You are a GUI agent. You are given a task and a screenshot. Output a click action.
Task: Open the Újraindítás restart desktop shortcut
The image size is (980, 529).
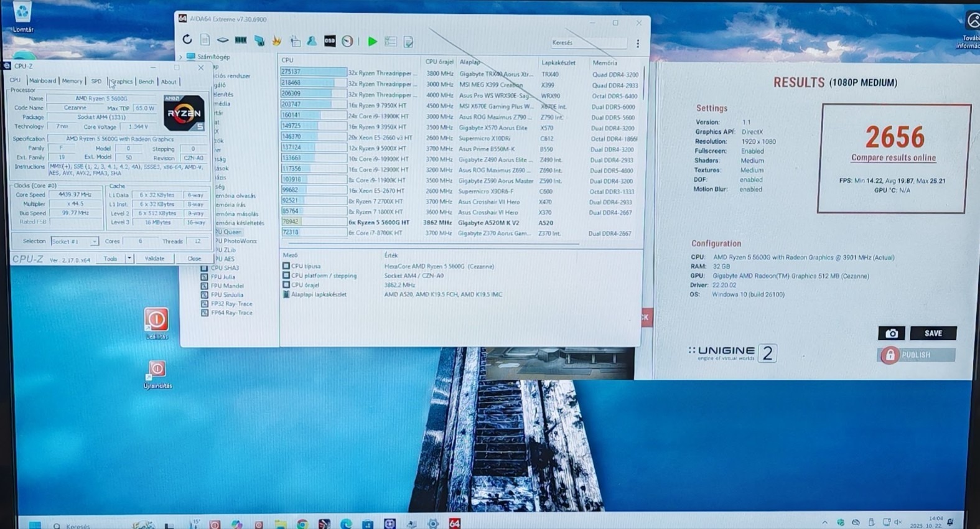pos(157,375)
